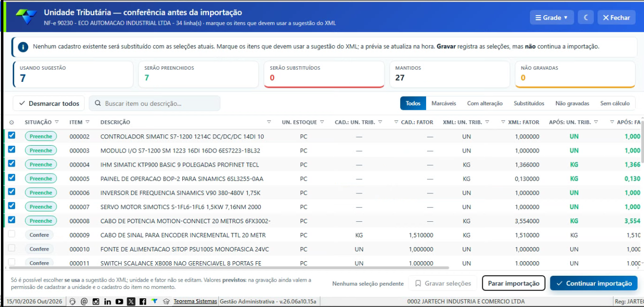Open SITUAÇÃO column filter
The width and height of the screenshot is (644, 307).
click(x=57, y=122)
